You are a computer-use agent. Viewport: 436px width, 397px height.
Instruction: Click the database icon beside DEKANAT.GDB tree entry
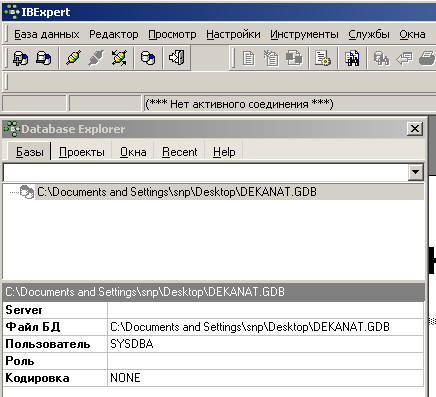[27, 192]
